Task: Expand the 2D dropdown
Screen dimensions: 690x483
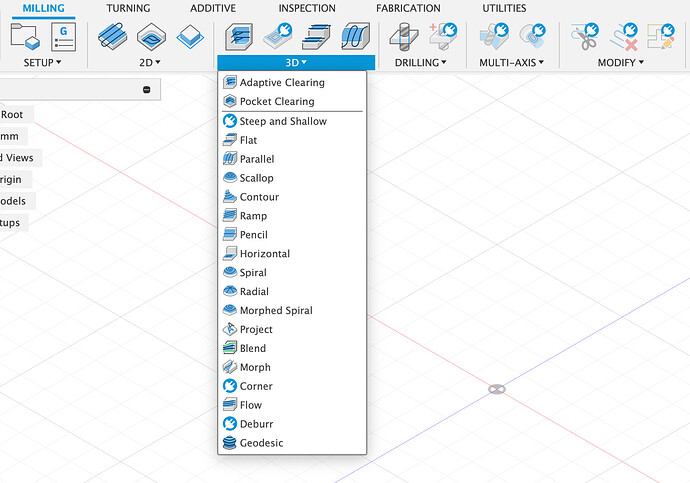Action: tap(150, 62)
